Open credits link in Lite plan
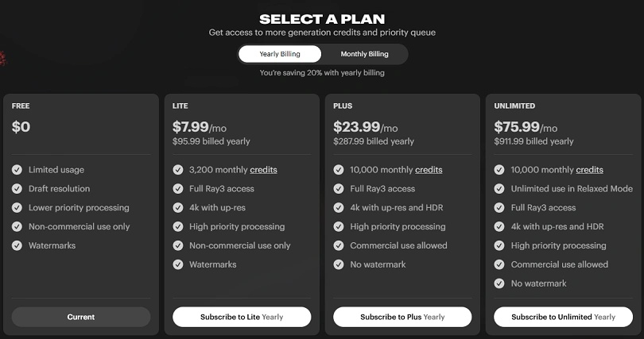644x339 pixels. point(263,170)
